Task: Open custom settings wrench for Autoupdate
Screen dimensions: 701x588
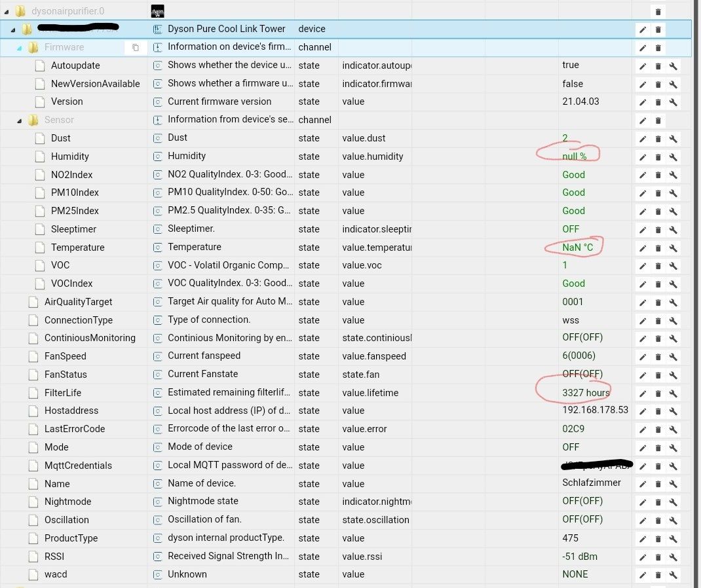Action: click(673, 66)
